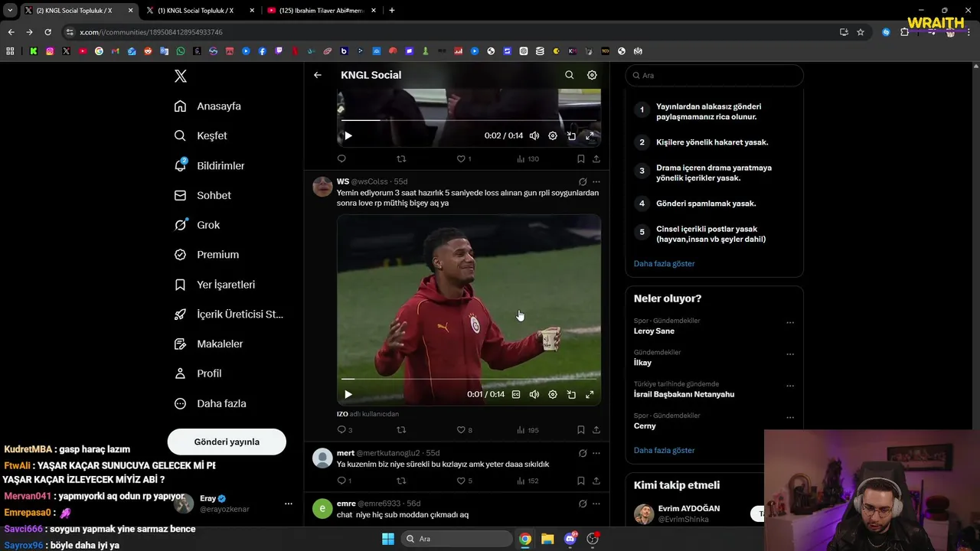The image size is (980, 551).
Task: Seek the WS video progress bar
Action: [x=469, y=379]
